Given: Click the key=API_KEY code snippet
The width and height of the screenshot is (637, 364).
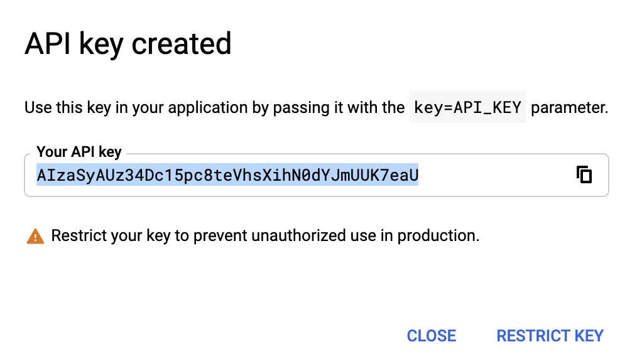Looking at the screenshot, I should (467, 107).
